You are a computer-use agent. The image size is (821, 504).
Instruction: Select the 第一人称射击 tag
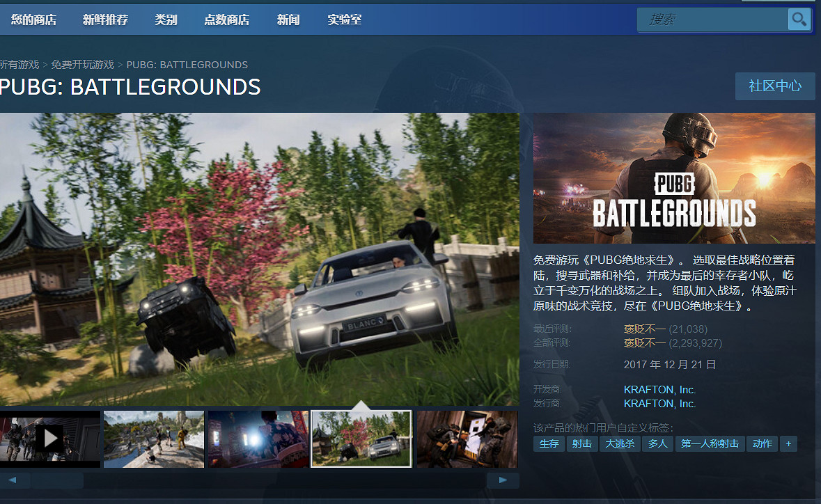(x=710, y=443)
